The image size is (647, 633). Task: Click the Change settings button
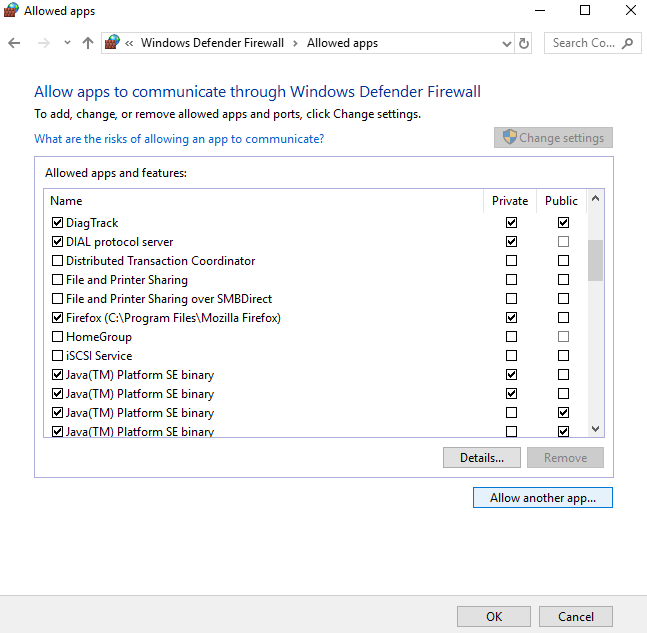553,137
